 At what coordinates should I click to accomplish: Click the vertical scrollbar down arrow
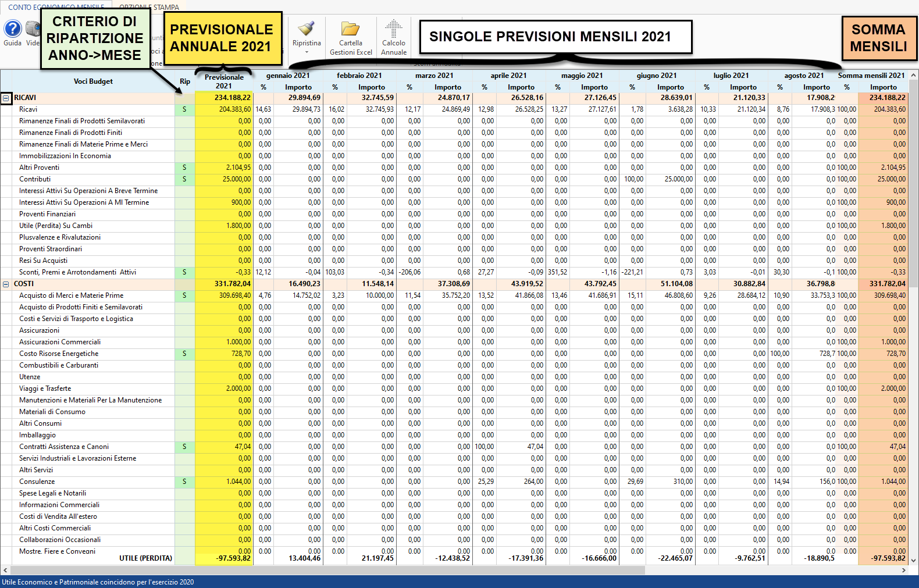[x=913, y=560]
